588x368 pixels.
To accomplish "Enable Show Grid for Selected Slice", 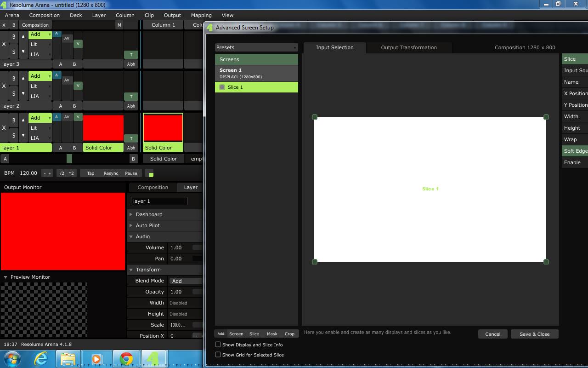I will pyautogui.click(x=218, y=355).
